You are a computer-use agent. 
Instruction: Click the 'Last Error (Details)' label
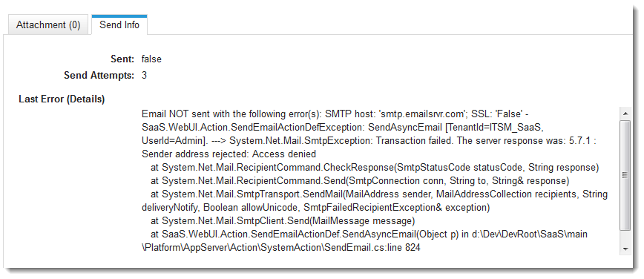(62, 99)
